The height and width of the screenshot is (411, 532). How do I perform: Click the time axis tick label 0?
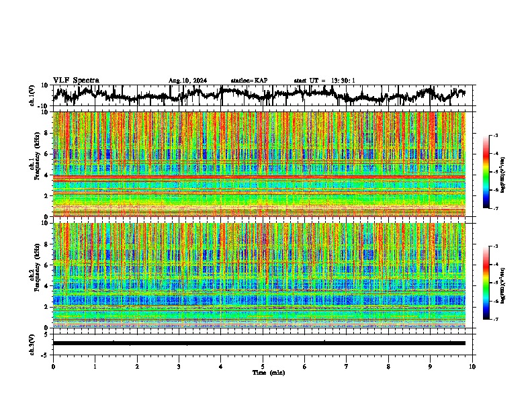pos(53,367)
